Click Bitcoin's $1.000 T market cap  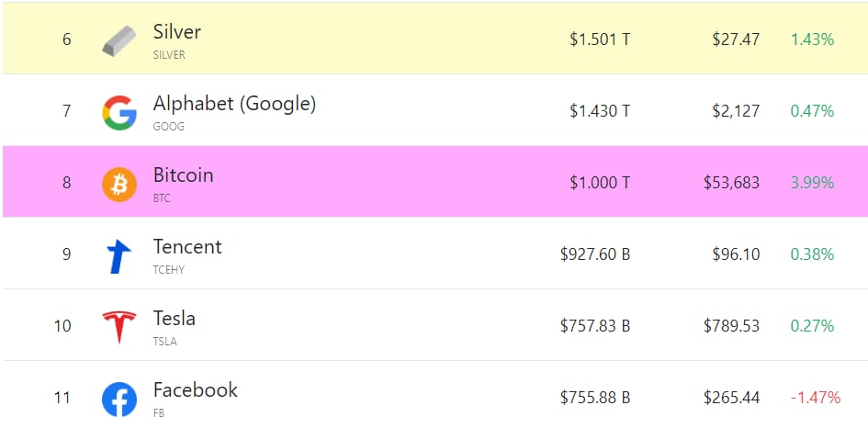pyautogui.click(x=600, y=183)
